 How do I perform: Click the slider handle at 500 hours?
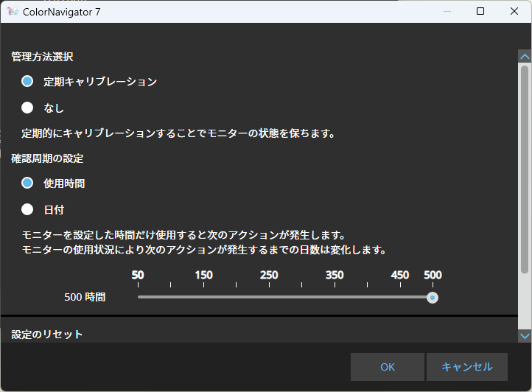433,298
